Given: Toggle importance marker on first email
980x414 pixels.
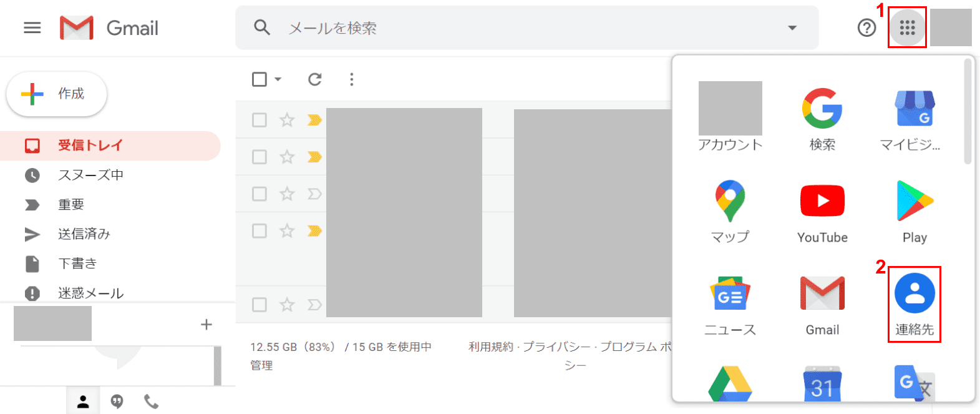Looking at the screenshot, I should click(x=314, y=120).
